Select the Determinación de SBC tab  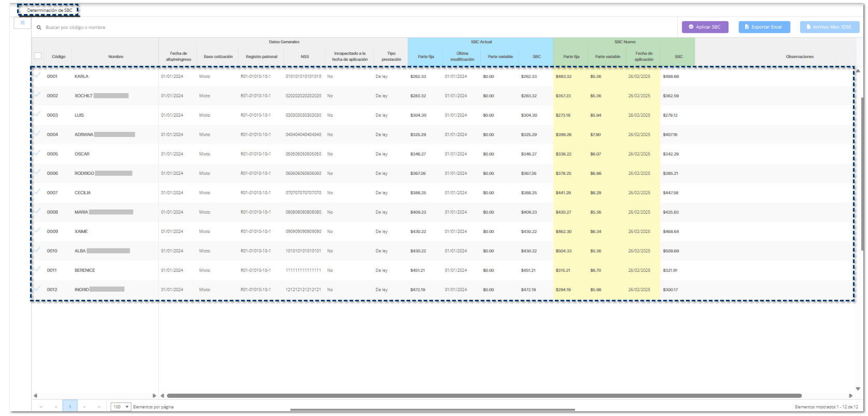pyautogui.click(x=50, y=10)
